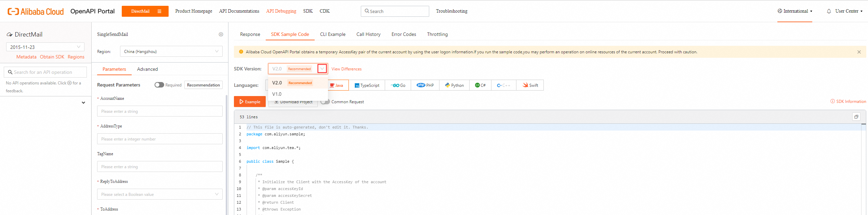Switch to the CLI Example tab

coord(333,35)
